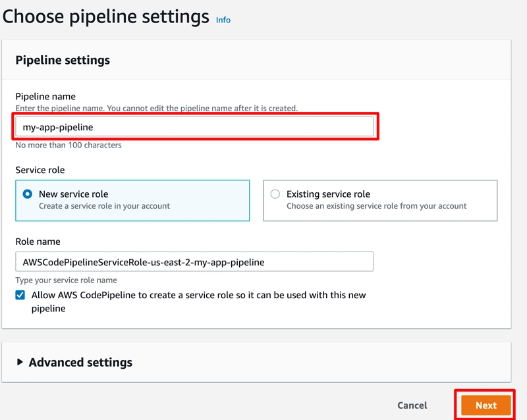Click the Choose pipeline settings page title
The image size is (527, 420).
tap(106, 16)
